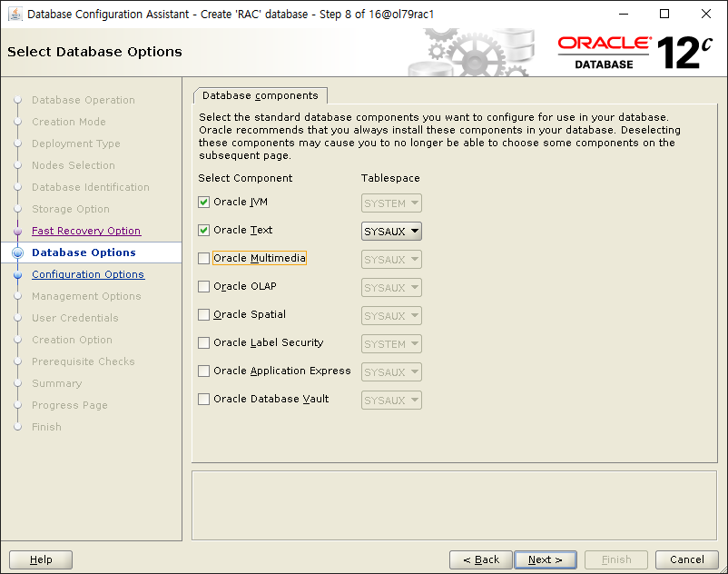The image size is (728, 574).
Task: Click the Next button
Action: (x=546, y=559)
